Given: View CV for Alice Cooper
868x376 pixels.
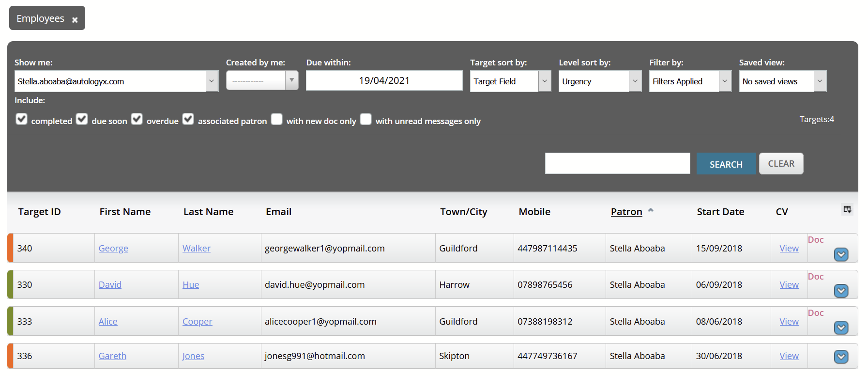Looking at the screenshot, I should click(789, 321).
